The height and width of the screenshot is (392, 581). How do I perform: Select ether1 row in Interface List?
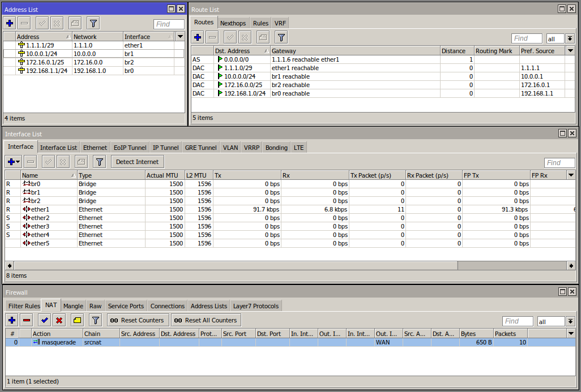pos(290,209)
